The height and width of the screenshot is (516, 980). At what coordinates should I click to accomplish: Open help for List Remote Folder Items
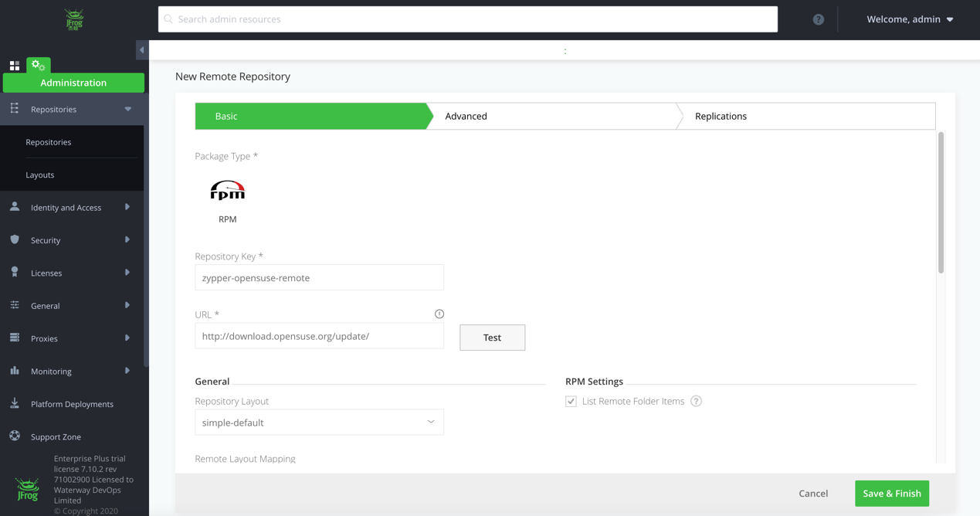[x=696, y=401]
